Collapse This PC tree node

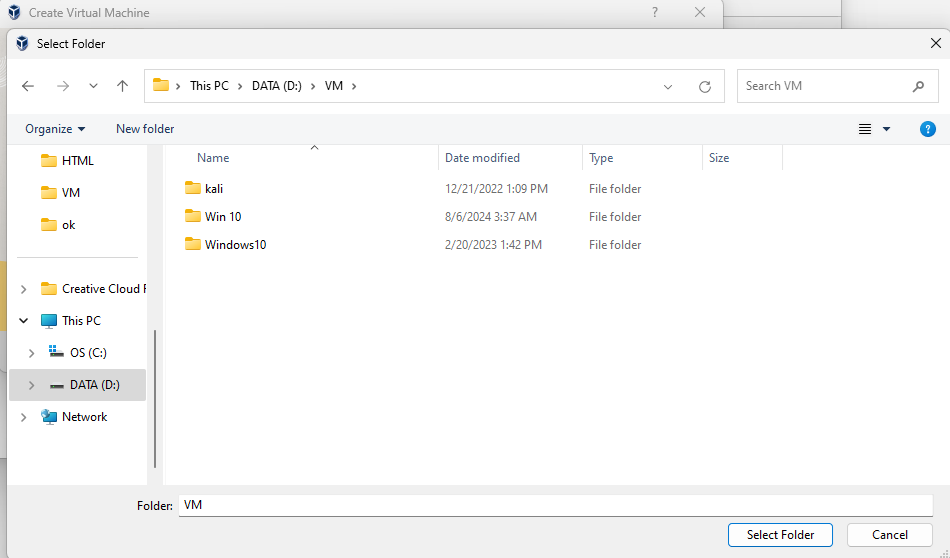click(24, 321)
